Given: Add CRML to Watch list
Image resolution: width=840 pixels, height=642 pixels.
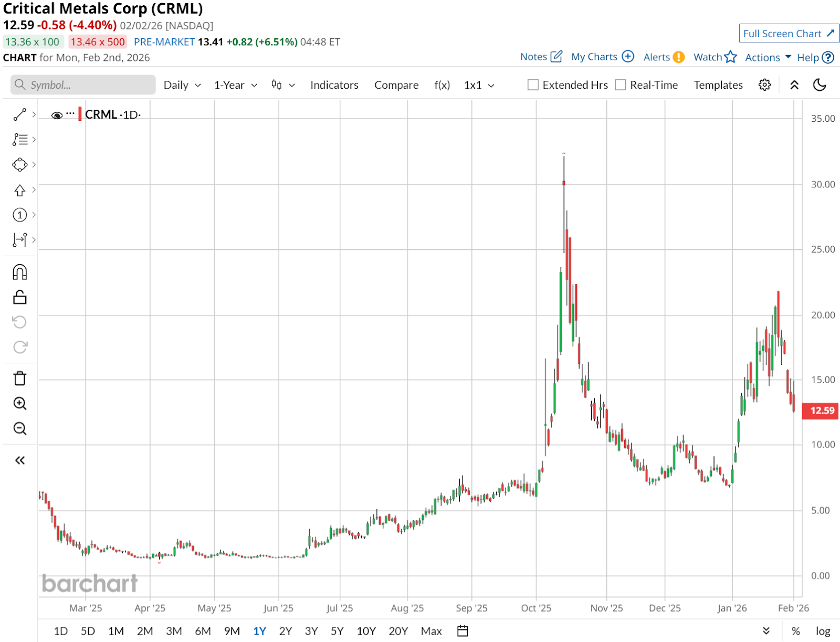Looking at the screenshot, I should pos(715,57).
